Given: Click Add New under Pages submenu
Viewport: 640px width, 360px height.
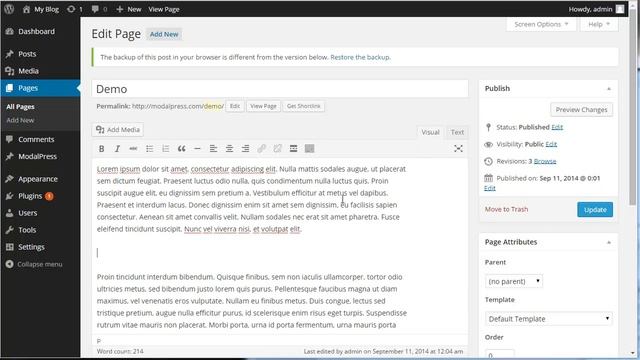Looking at the screenshot, I should point(20,120).
